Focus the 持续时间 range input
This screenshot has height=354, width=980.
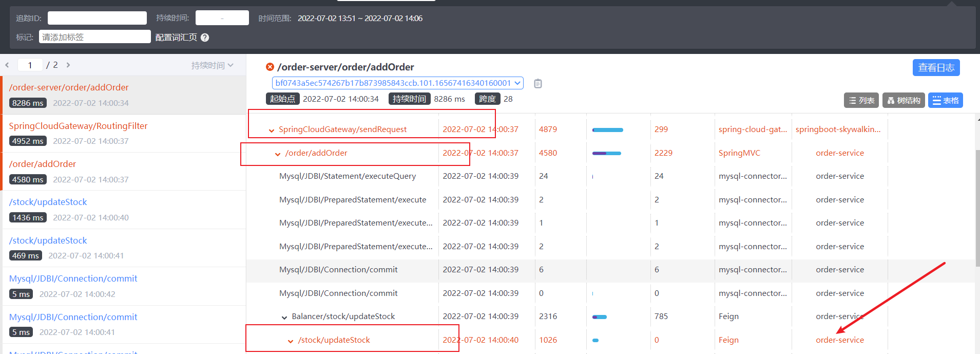pos(222,18)
